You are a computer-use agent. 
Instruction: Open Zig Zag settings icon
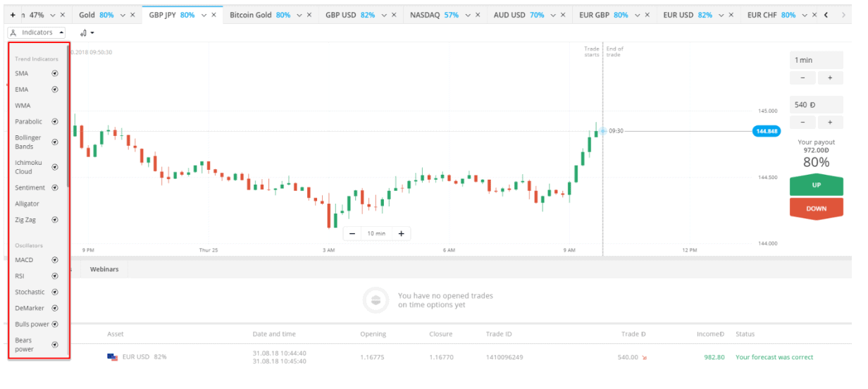click(x=55, y=220)
